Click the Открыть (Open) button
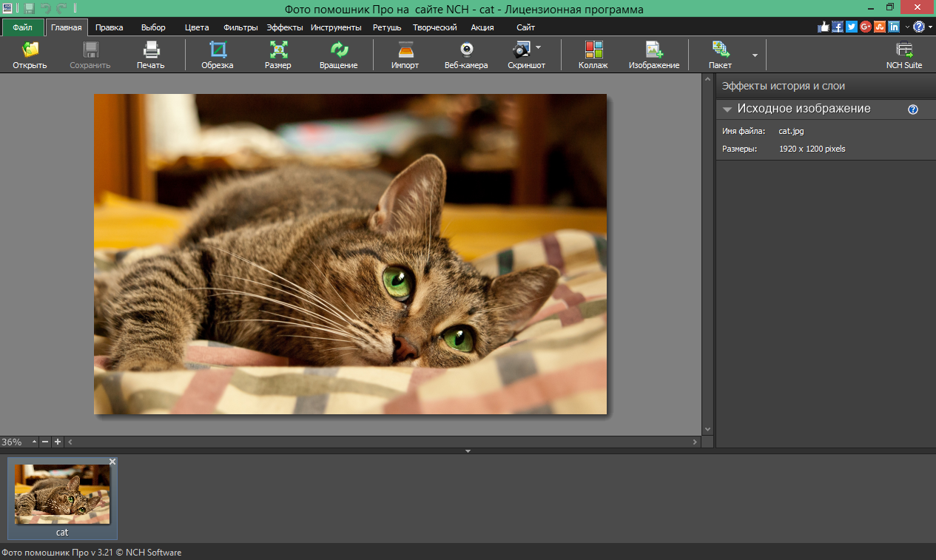 click(x=28, y=54)
